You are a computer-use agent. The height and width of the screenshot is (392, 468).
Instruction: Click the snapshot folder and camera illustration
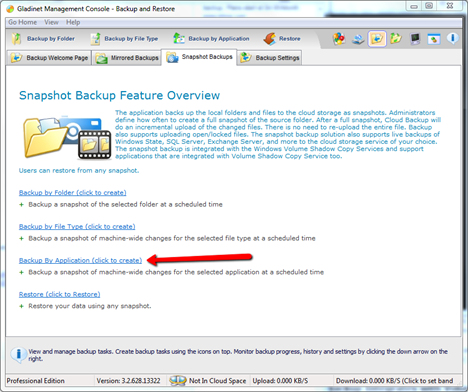(x=67, y=137)
